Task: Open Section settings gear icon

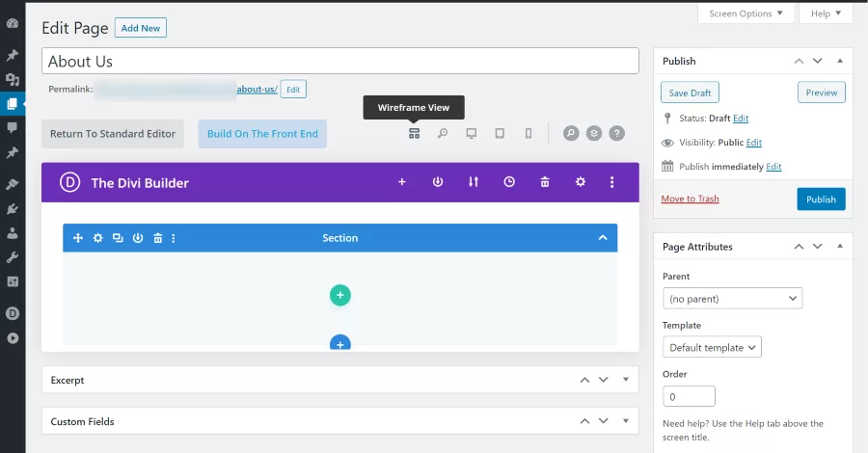Action: coord(98,238)
